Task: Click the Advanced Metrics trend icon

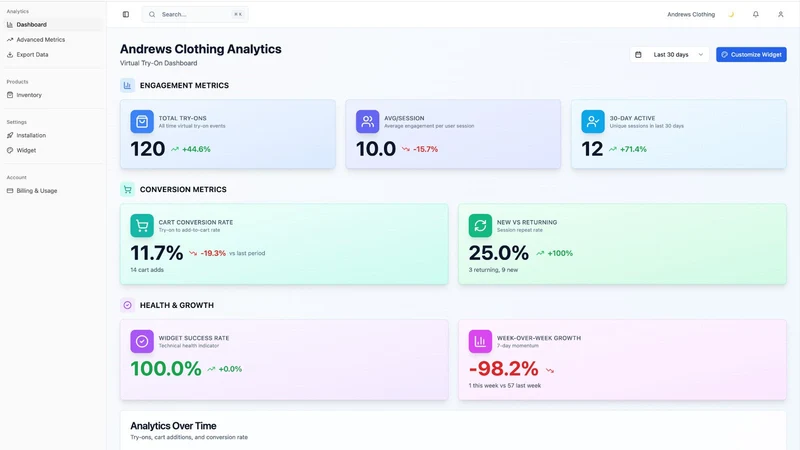Action: coord(10,39)
